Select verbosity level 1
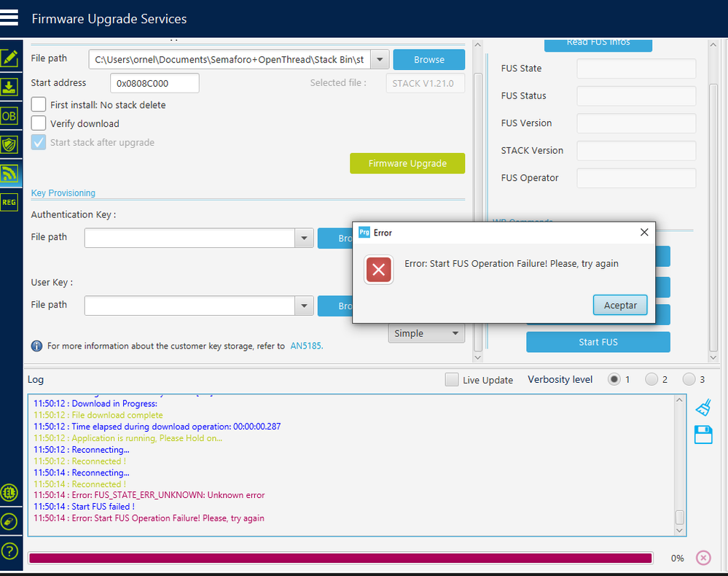728x576 pixels. [614, 380]
